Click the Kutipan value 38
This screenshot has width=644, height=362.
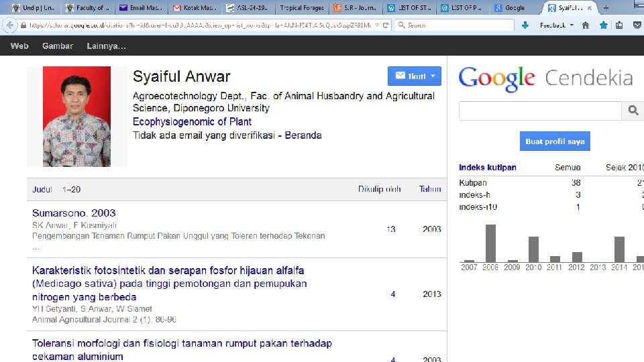coord(576,182)
